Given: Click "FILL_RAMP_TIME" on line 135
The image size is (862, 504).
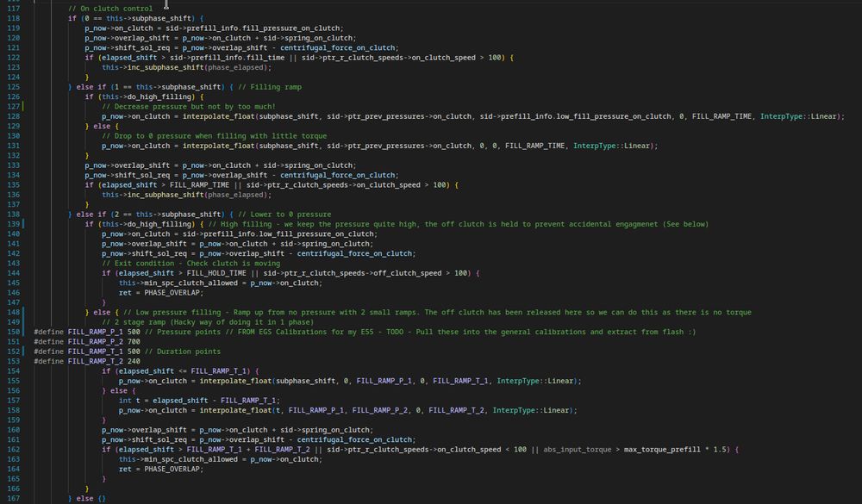Looking at the screenshot, I should pos(200,185).
